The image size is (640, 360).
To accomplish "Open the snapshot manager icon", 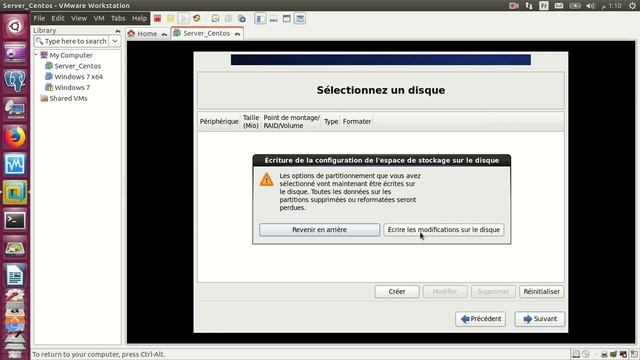I will [242, 18].
